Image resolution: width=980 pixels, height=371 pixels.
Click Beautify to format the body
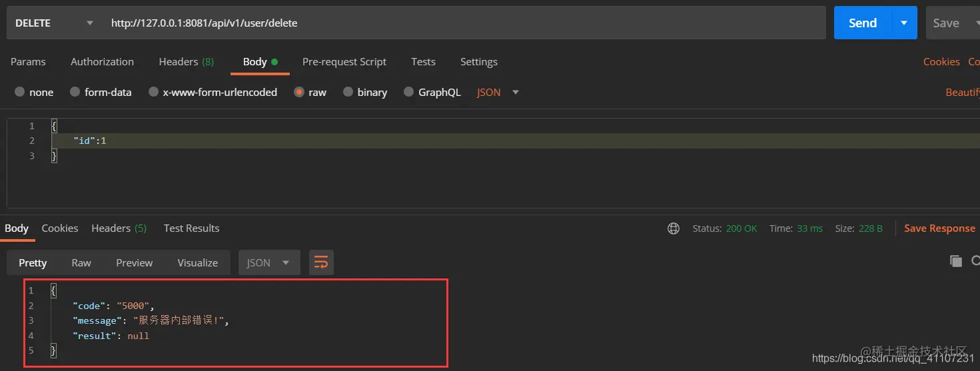tap(963, 92)
